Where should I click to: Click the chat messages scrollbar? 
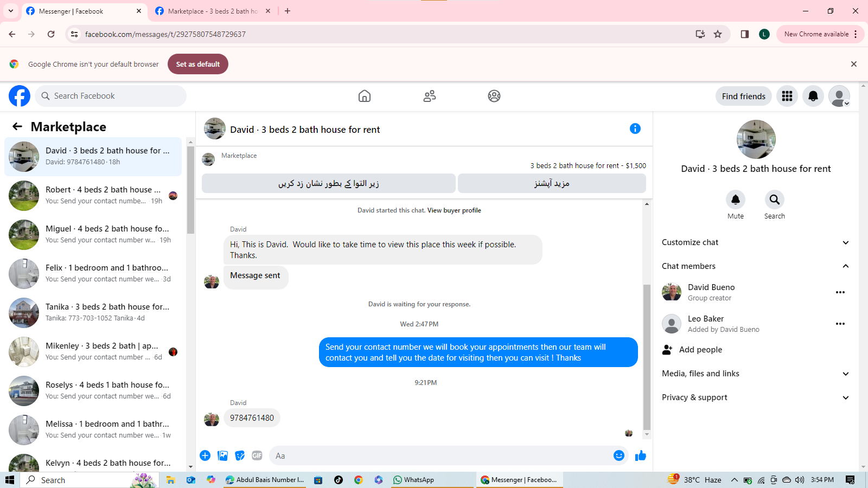coord(647,357)
